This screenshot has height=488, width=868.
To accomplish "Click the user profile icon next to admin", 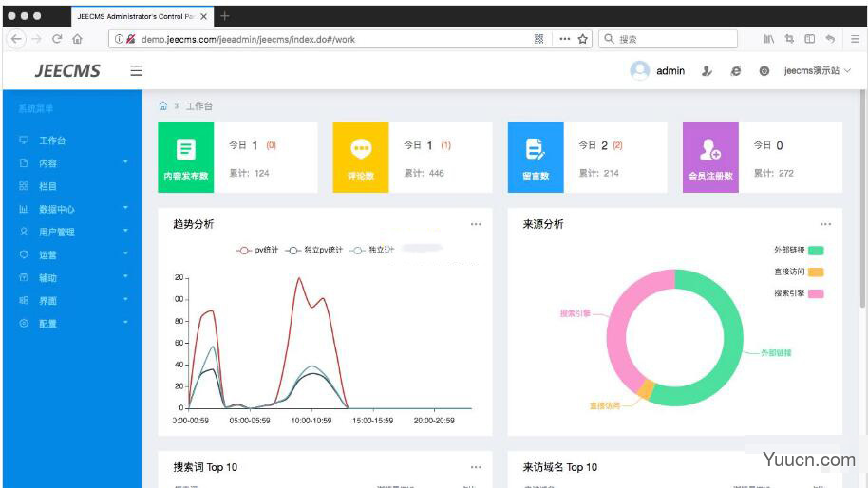I will 707,71.
